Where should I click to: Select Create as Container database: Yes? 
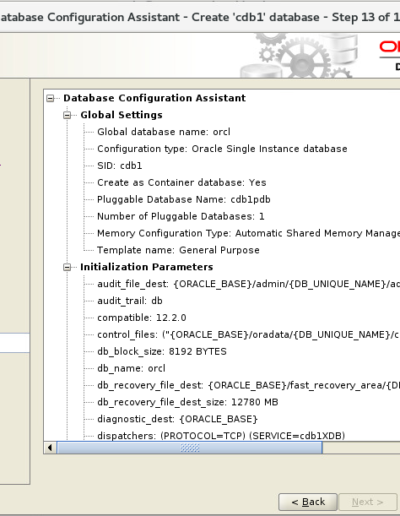(182, 183)
